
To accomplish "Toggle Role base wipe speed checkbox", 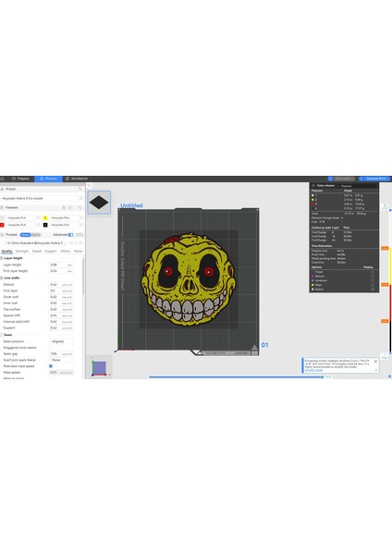I will (x=51, y=366).
